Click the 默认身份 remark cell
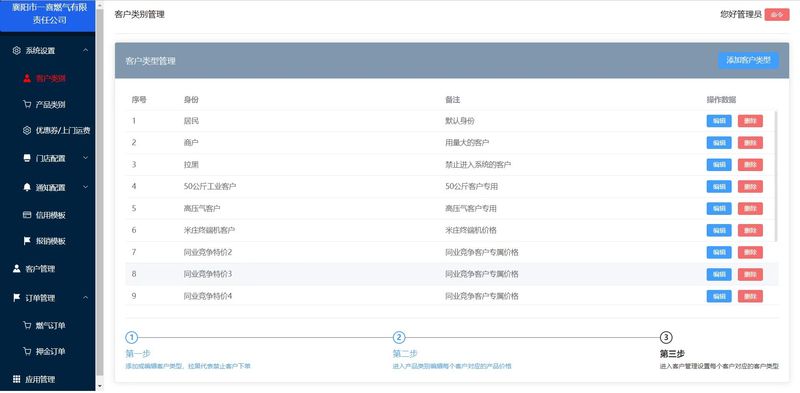Image resolution: width=800 pixels, height=393 pixels. coord(460,121)
